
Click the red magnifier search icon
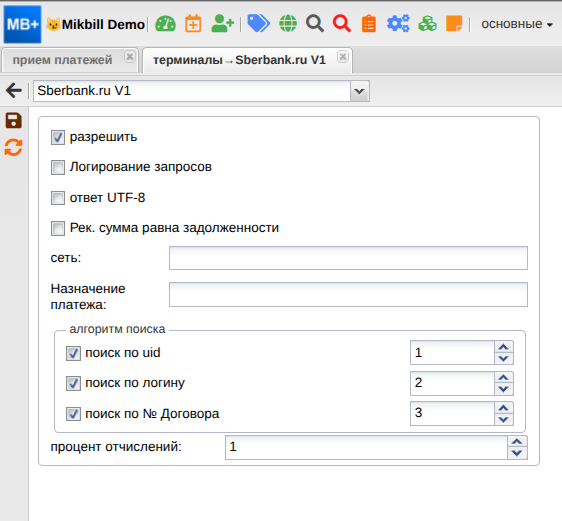[x=342, y=24]
